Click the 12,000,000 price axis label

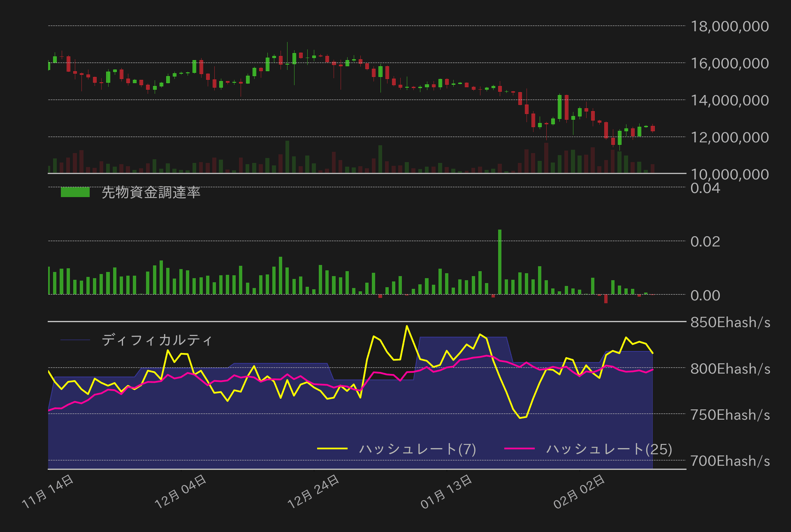729,137
